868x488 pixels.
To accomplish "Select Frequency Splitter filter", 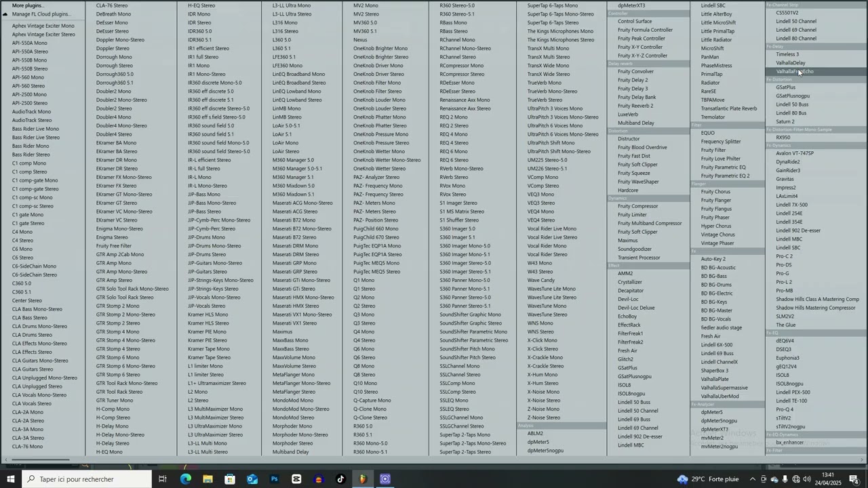I will tap(721, 142).
